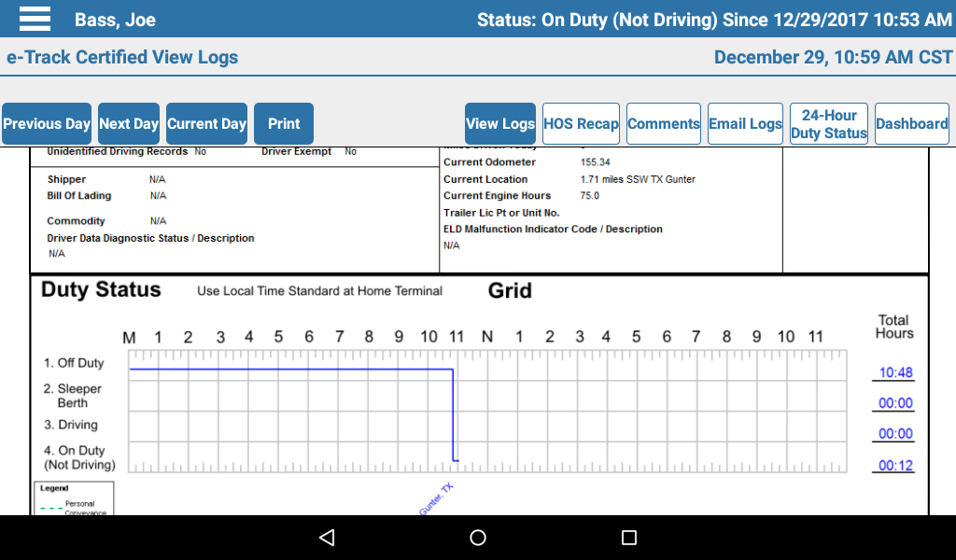Click the e-Track Certified View Logs title
The width and height of the screenshot is (956, 560).
tap(122, 57)
